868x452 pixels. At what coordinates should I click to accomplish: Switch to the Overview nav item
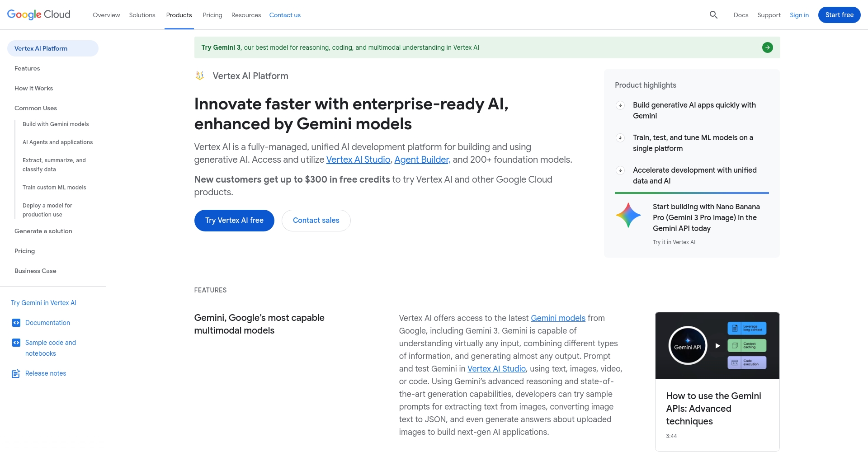pyautogui.click(x=106, y=15)
